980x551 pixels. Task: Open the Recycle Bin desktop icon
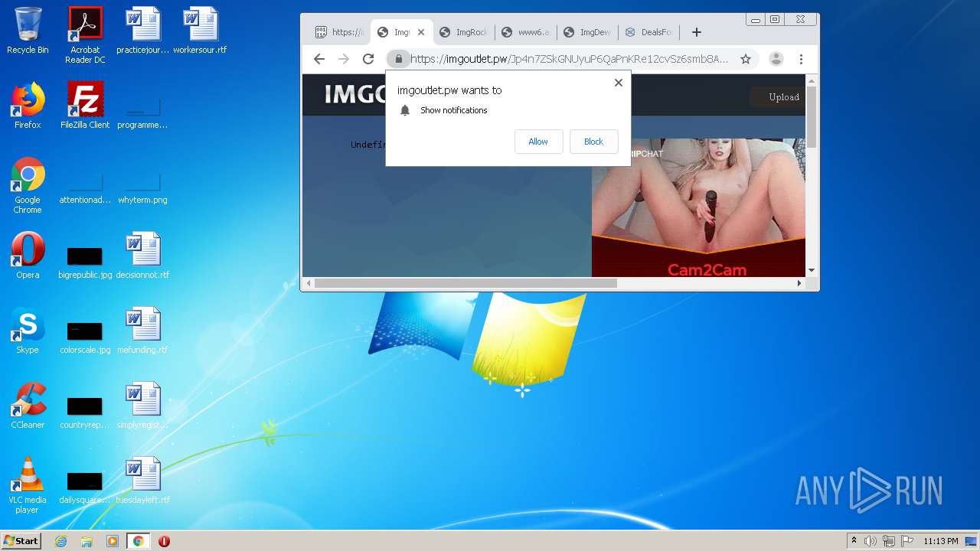[28, 31]
